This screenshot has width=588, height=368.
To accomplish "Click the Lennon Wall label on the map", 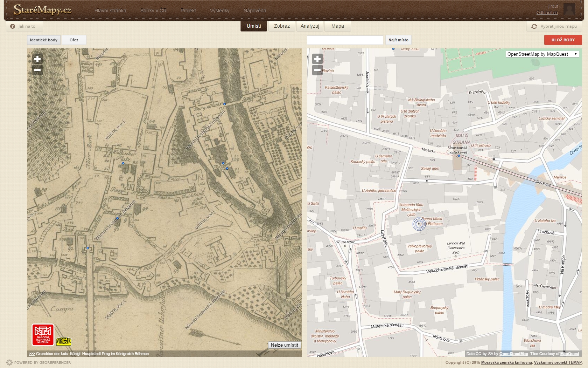I will (456, 248).
